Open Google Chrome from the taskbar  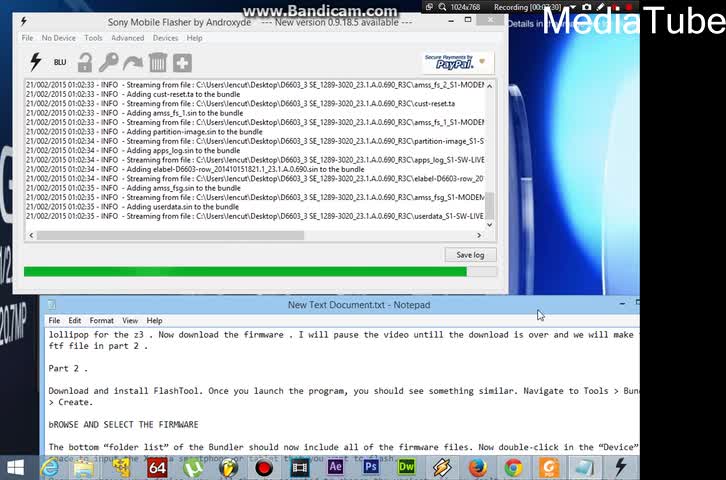[x=513, y=468]
